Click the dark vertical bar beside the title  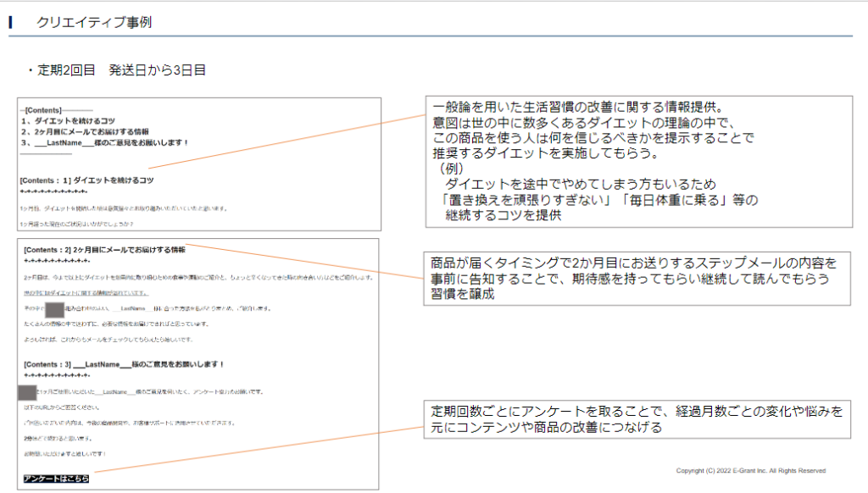pos(10,23)
